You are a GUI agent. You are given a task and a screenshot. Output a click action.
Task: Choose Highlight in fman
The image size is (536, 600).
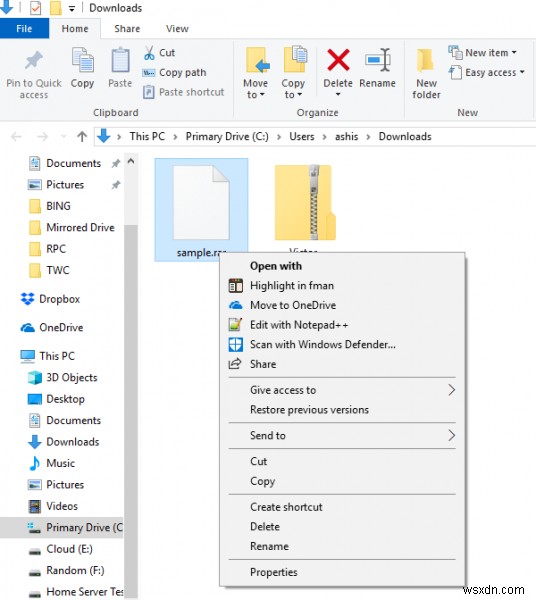(292, 286)
